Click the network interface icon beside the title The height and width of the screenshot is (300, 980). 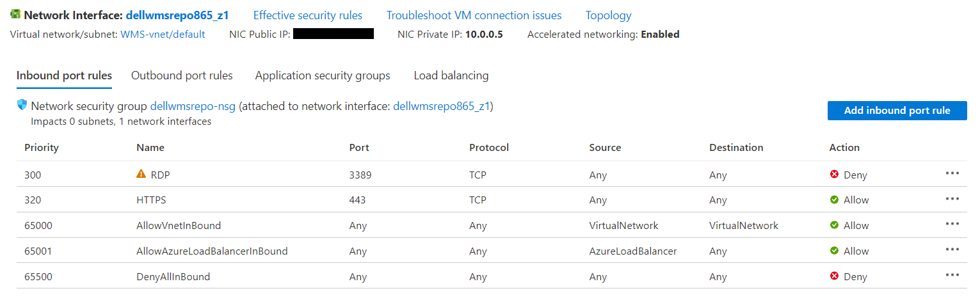[16, 15]
